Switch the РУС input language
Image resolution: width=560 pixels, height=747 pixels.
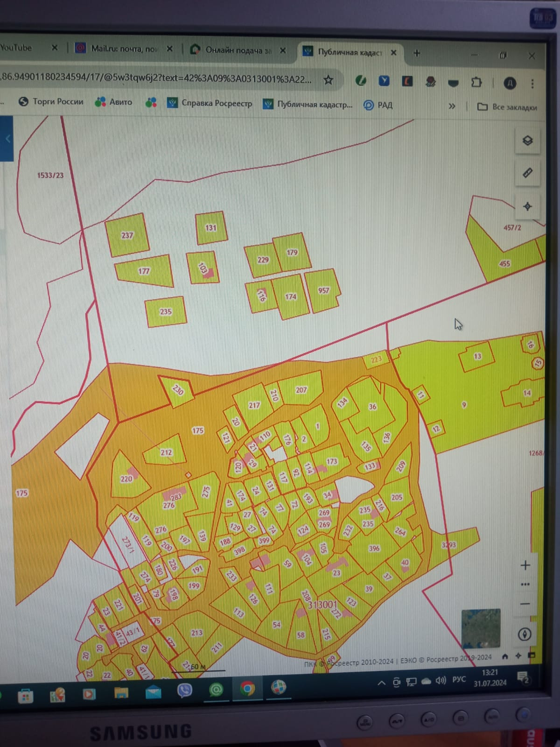(459, 679)
